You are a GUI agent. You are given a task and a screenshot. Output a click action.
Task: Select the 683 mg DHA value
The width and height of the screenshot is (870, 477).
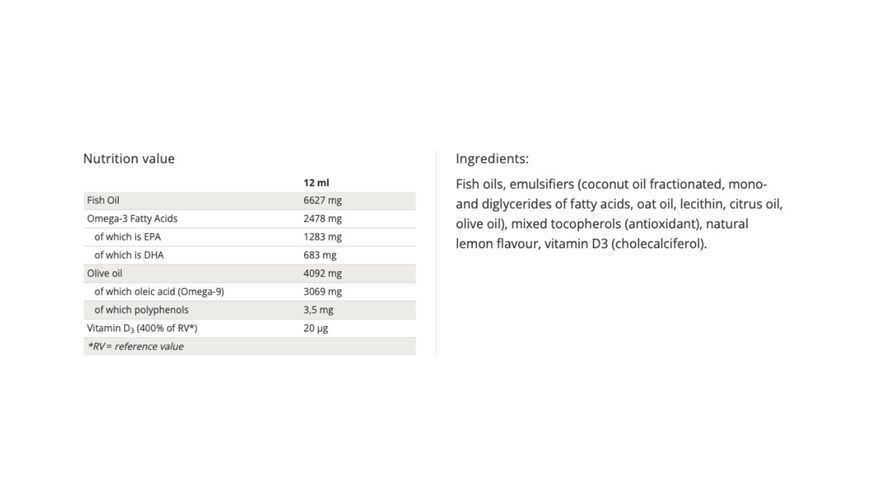click(320, 255)
